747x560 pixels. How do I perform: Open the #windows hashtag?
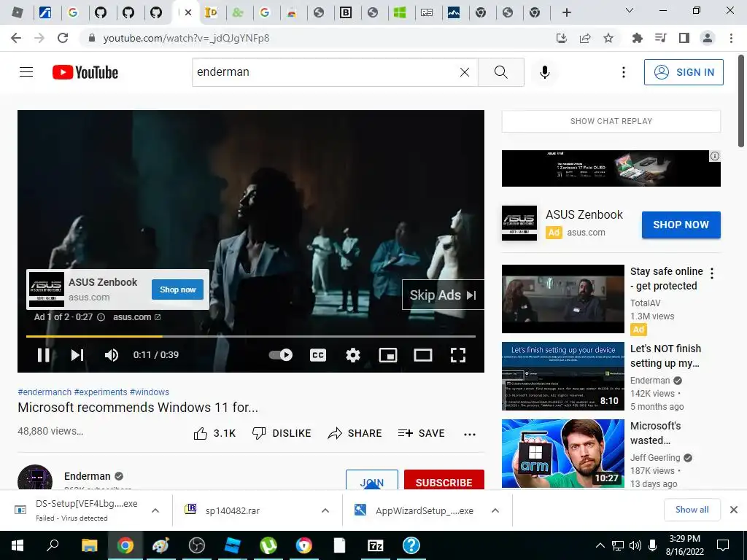tap(149, 392)
